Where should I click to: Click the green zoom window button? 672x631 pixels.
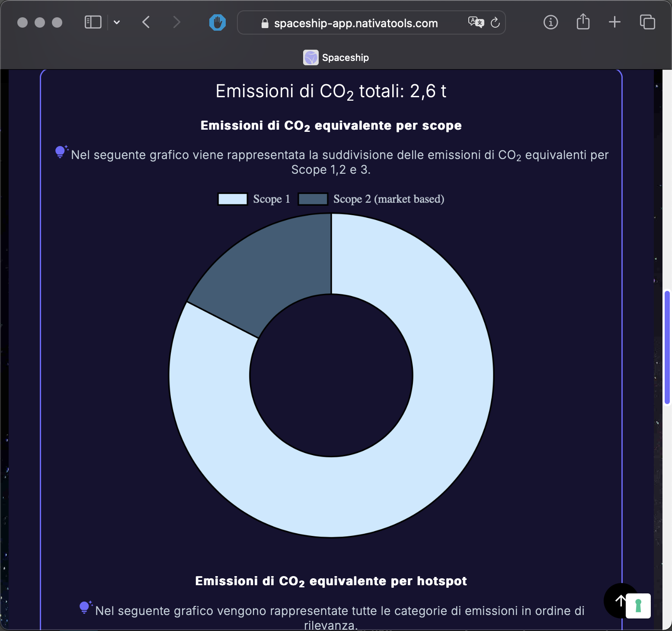57,22
